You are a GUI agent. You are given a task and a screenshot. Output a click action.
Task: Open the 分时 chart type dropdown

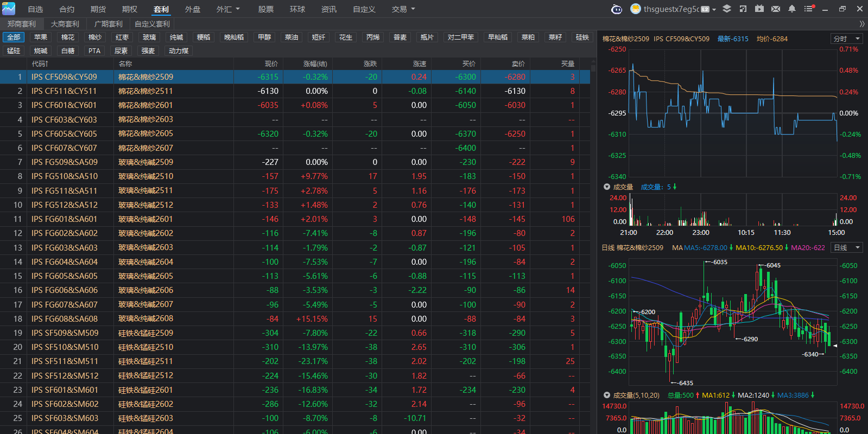pos(846,39)
